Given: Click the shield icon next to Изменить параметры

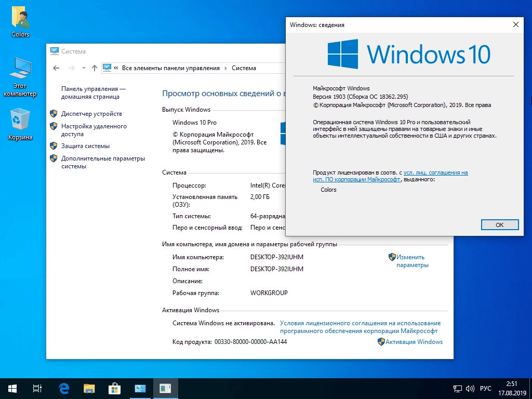Looking at the screenshot, I should [x=392, y=257].
